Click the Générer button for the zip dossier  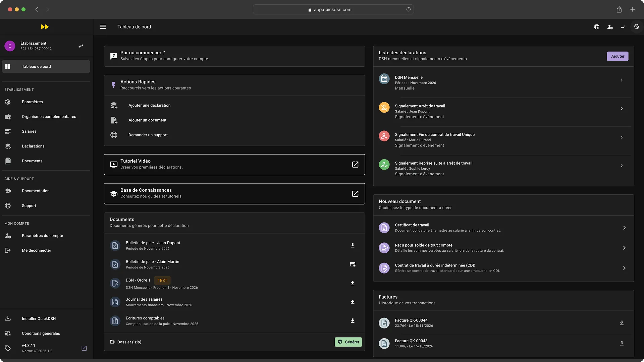[348, 342]
